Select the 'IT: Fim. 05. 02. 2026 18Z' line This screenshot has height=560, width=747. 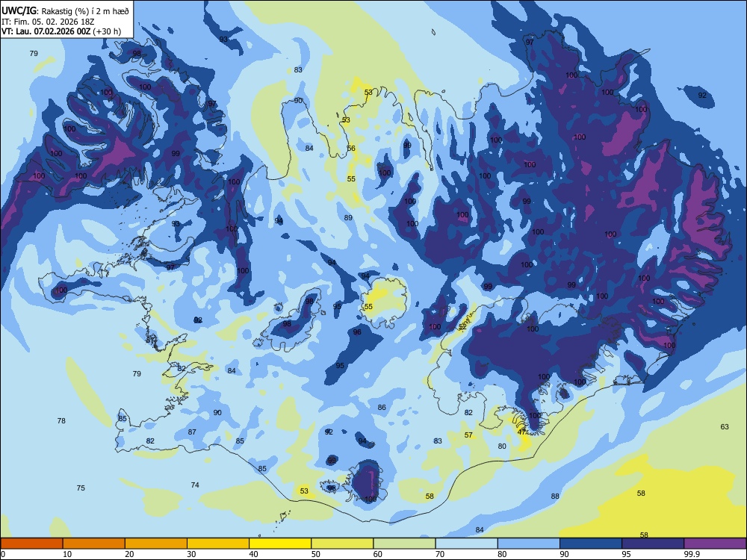tap(48, 22)
